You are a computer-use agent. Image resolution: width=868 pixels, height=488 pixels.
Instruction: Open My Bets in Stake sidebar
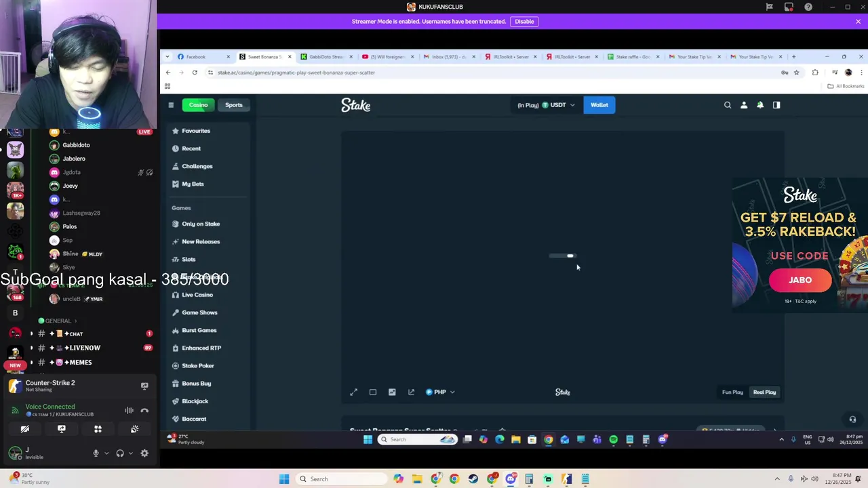click(x=193, y=184)
